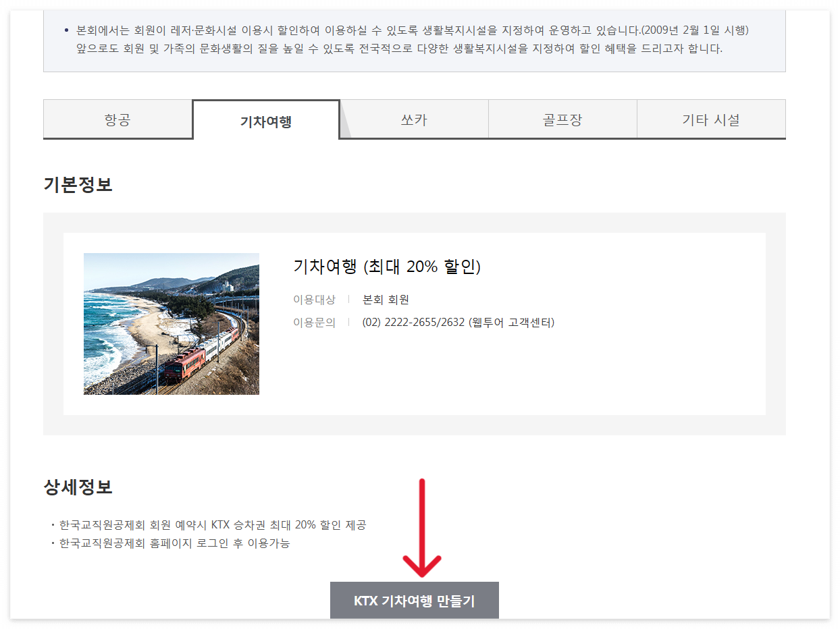The image size is (840, 629).
Task: Click the bullet dot before 본회에서는
Action: tap(66, 30)
